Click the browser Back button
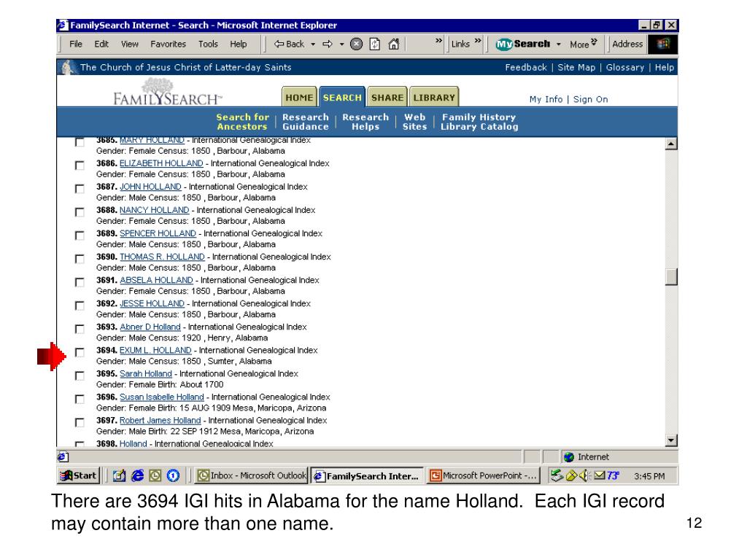 tap(289, 44)
